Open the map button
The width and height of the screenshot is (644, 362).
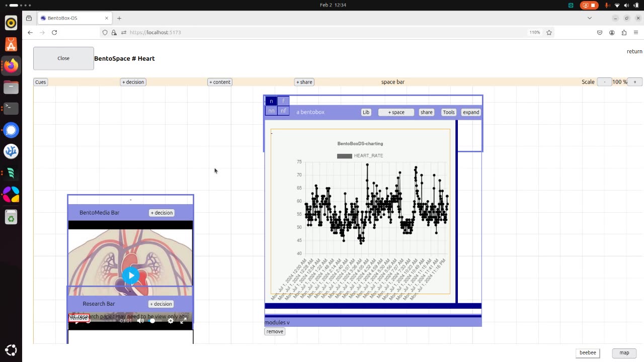pyautogui.click(x=624, y=352)
